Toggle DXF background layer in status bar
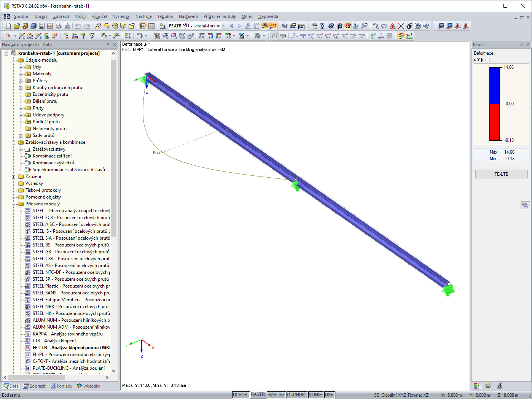 (x=329, y=395)
